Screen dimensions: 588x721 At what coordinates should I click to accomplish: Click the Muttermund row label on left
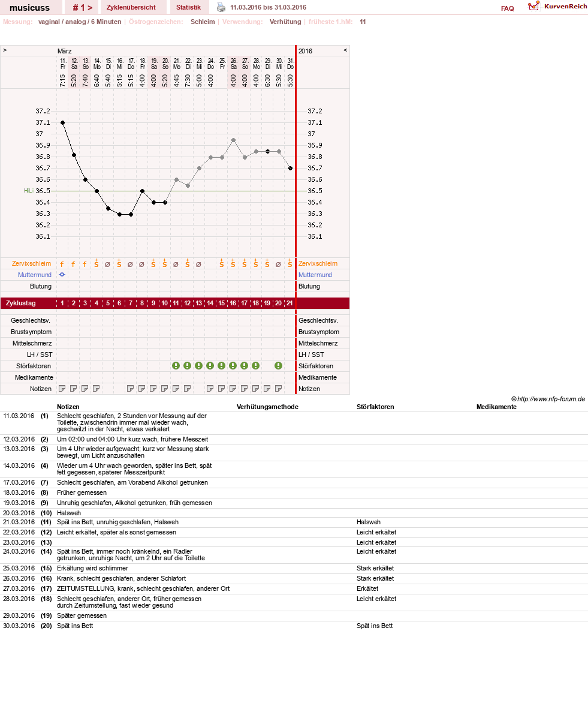pos(35,275)
